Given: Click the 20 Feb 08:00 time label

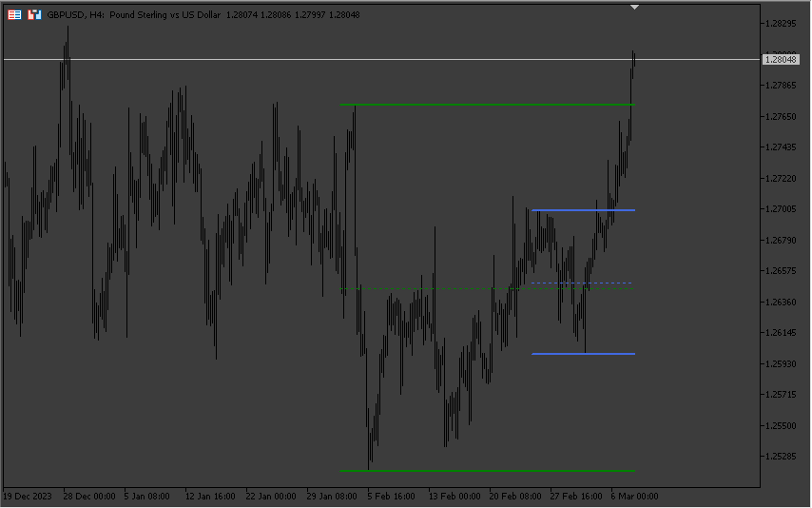Looking at the screenshot, I should point(514,497).
